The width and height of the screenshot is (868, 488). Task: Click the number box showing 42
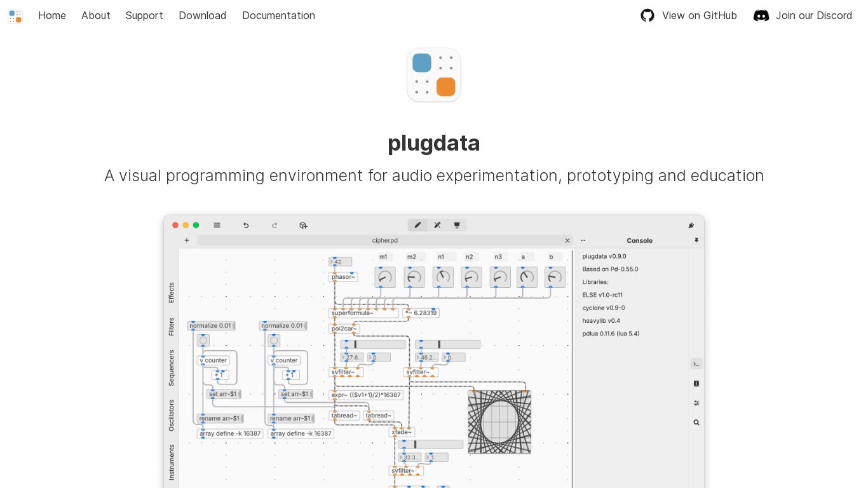tap(341, 262)
